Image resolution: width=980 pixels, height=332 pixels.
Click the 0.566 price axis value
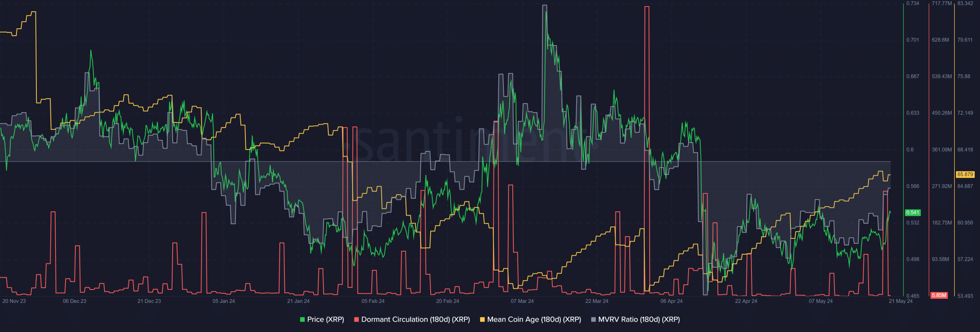tap(913, 186)
